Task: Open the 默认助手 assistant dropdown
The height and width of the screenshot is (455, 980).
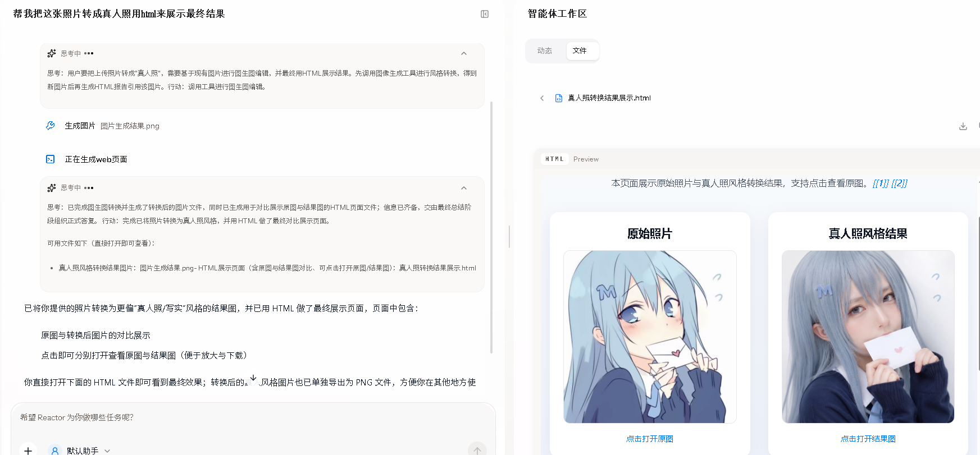Action: (88, 451)
